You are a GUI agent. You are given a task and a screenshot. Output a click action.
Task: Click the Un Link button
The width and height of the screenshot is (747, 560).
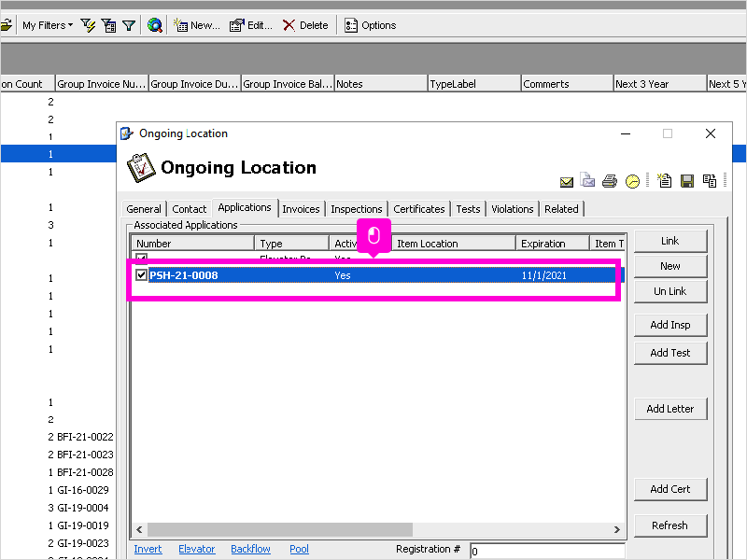670,291
